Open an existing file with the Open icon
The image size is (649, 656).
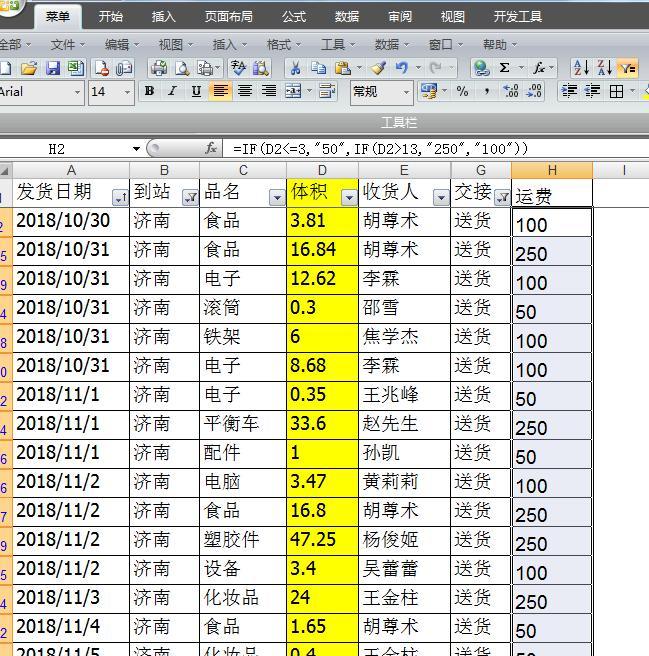[28, 68]
